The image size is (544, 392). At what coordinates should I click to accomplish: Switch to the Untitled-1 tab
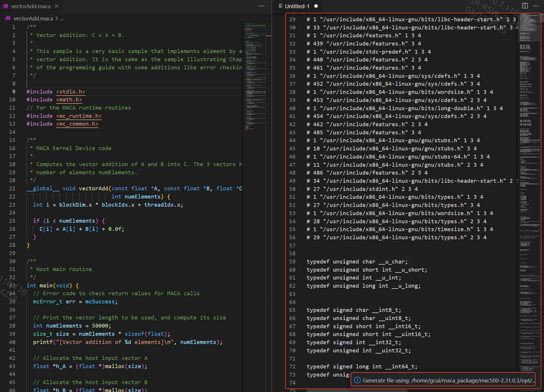click(x=297, y=6)
